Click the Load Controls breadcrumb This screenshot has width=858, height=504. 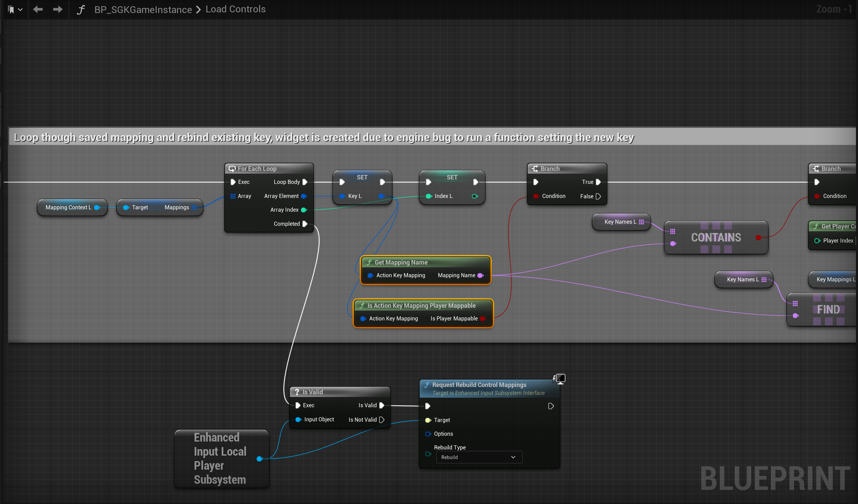(x=235, y=9)
